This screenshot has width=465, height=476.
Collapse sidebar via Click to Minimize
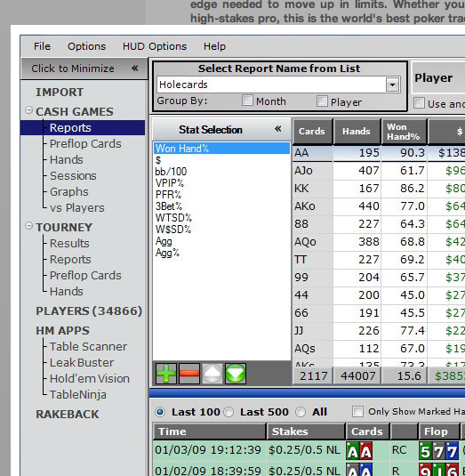coord(84,69)
